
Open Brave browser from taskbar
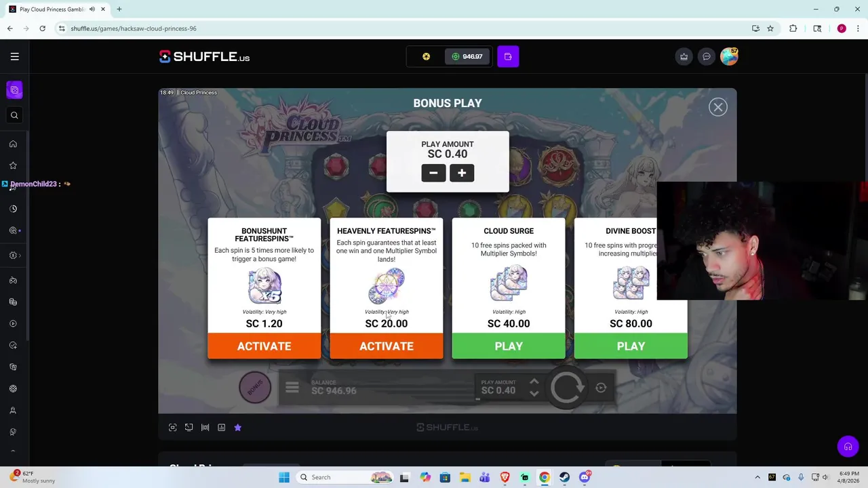[505, 477]
